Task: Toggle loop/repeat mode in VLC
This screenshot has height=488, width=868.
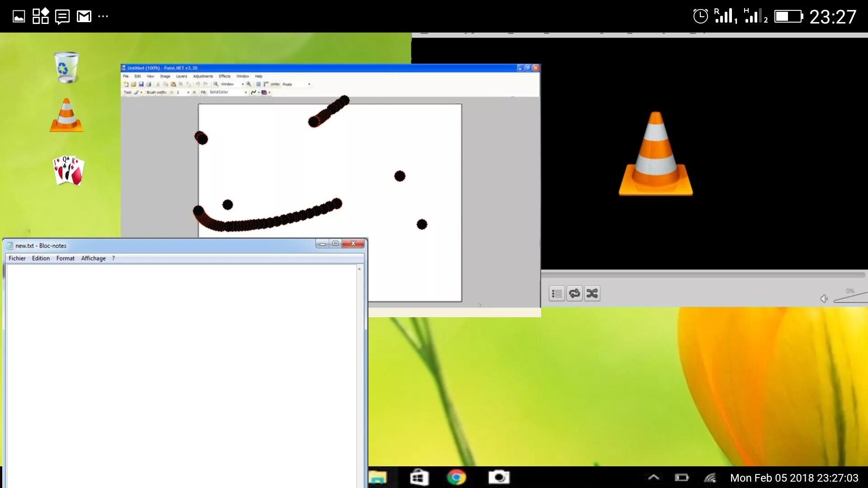Action: pos(575,294)
